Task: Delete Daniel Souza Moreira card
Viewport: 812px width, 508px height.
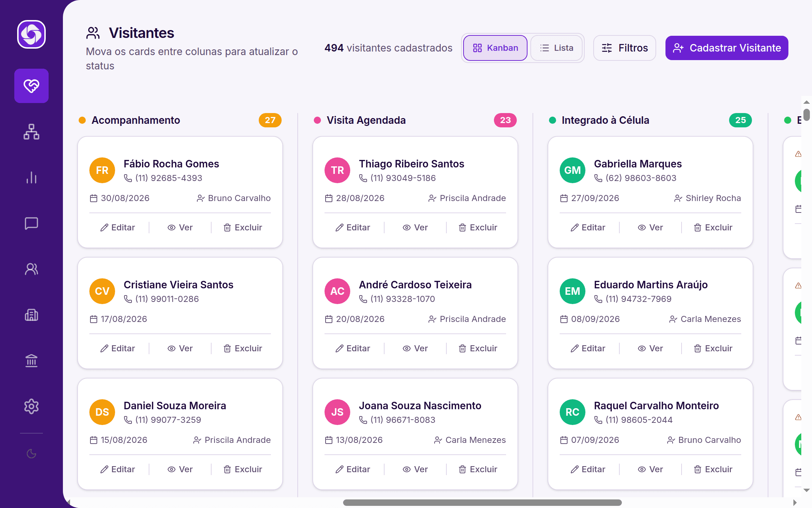Action: pyautogui.click(x=243, y=469)
